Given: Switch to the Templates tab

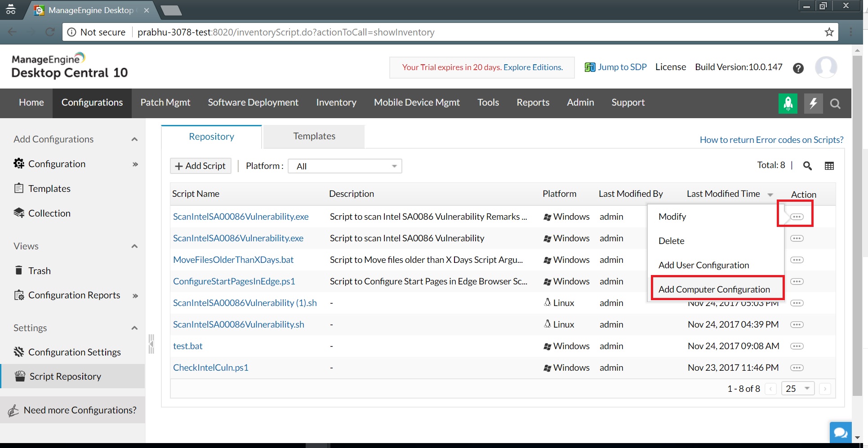Looking at the screenshot, I should tap(314, 136).
